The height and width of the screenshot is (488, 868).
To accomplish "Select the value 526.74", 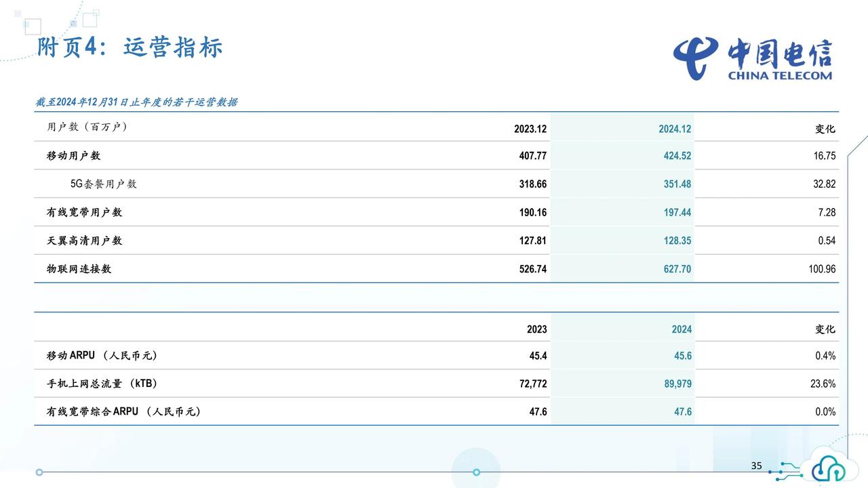I will (x=532, y=269).
